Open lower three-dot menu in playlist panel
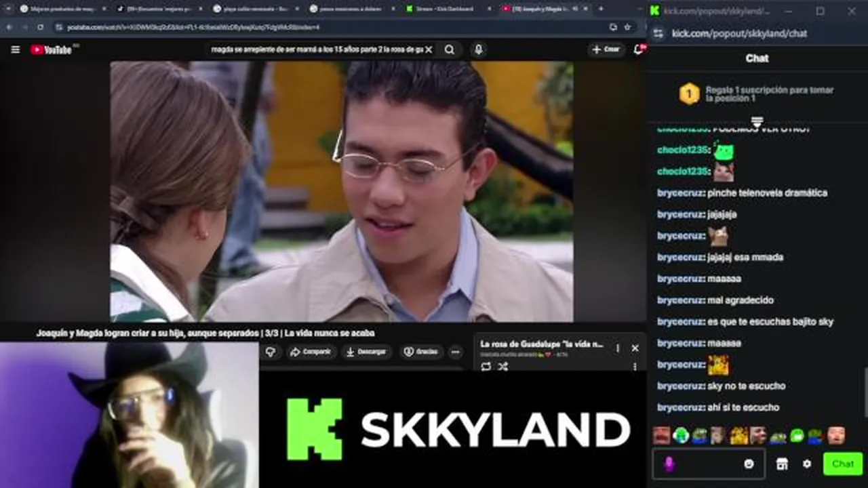This screenshot has width=868, height=488. point(635,367)
